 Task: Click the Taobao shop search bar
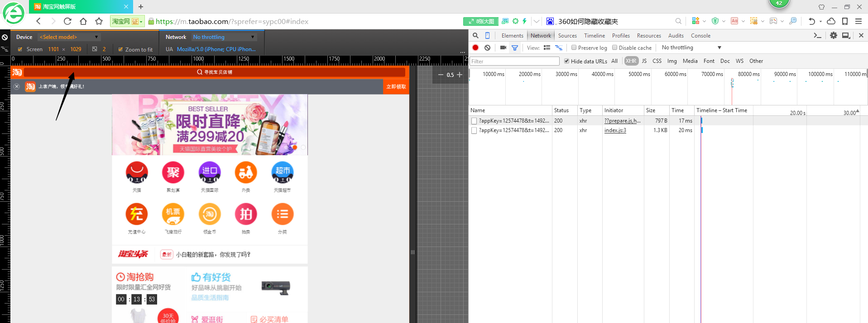(215, 72)
